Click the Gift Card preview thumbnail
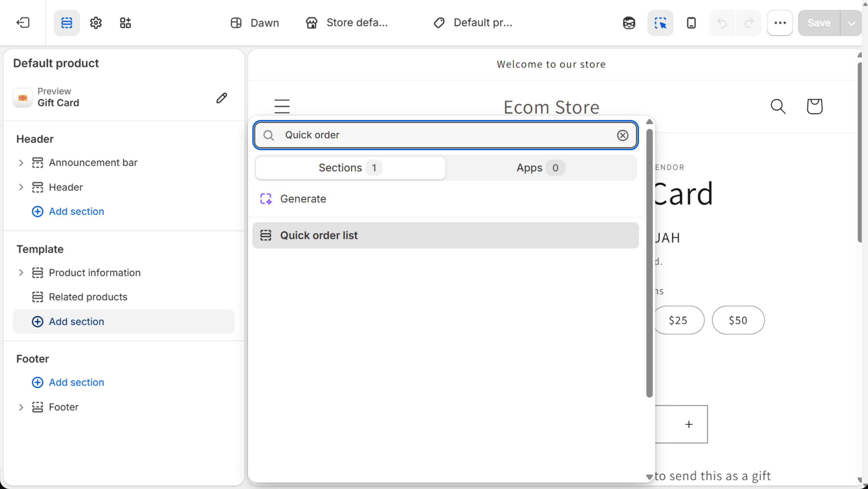 (x=23, y=98)
